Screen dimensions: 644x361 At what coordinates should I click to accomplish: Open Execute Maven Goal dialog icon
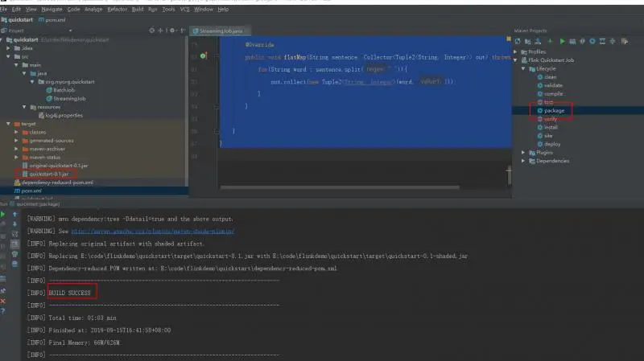tap(572, 42)
